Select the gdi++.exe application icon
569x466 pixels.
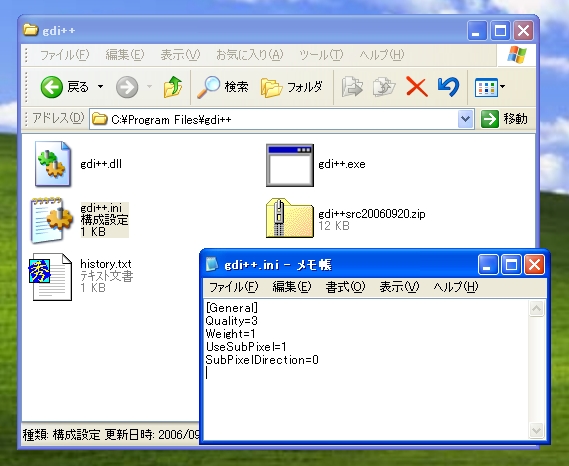pos(290,165)
